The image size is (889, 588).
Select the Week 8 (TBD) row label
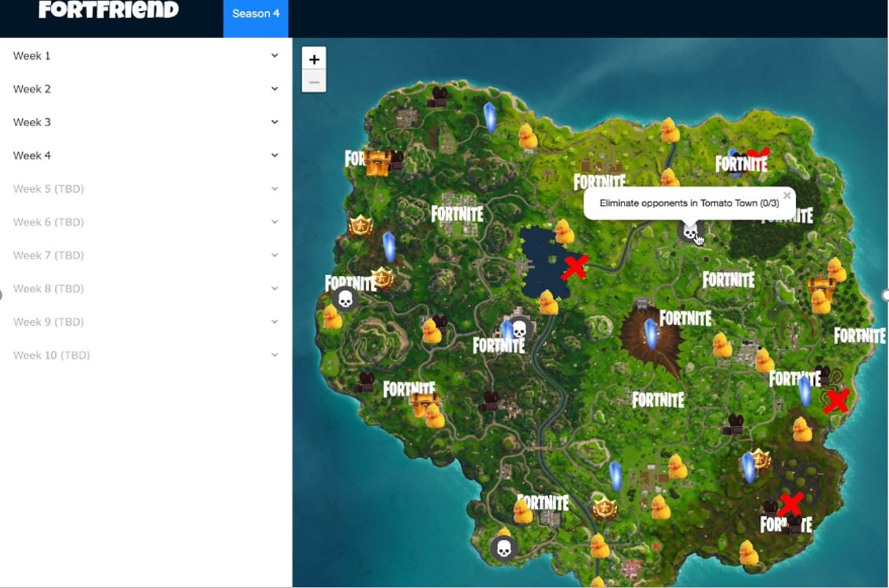(49, 288)
